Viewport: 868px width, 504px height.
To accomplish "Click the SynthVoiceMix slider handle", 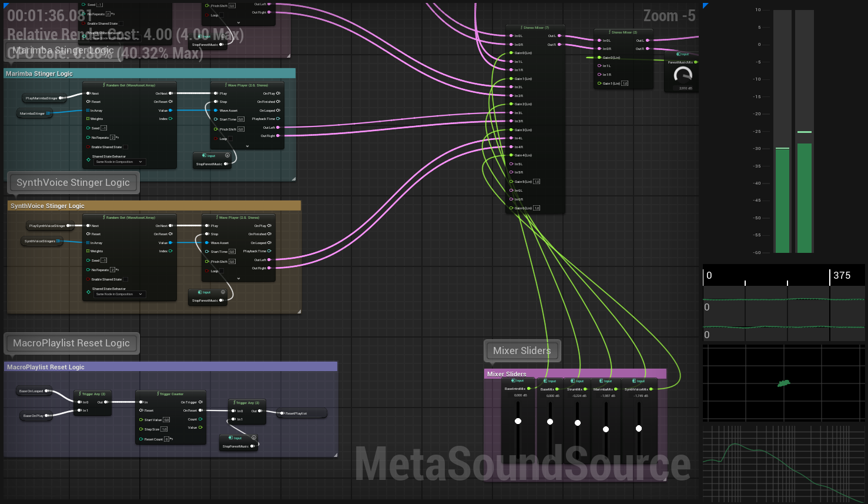I will [639, 429].
